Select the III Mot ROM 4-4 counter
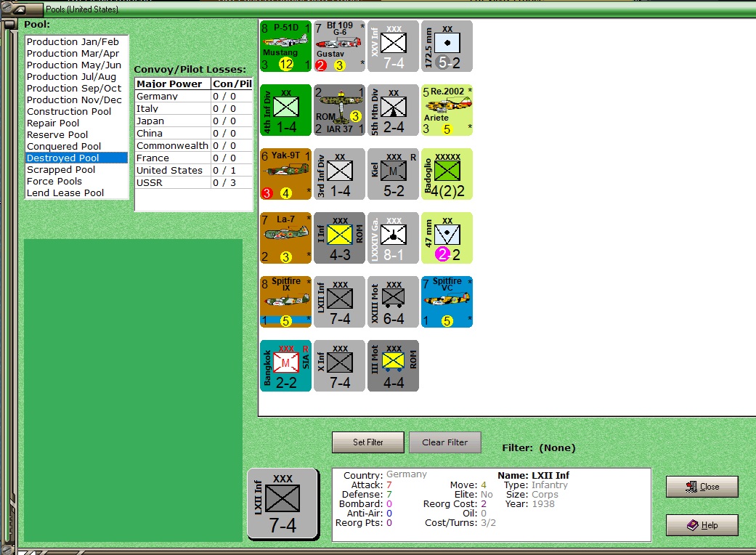This screenshot has width=756, height=555. [x=393, y=365]
